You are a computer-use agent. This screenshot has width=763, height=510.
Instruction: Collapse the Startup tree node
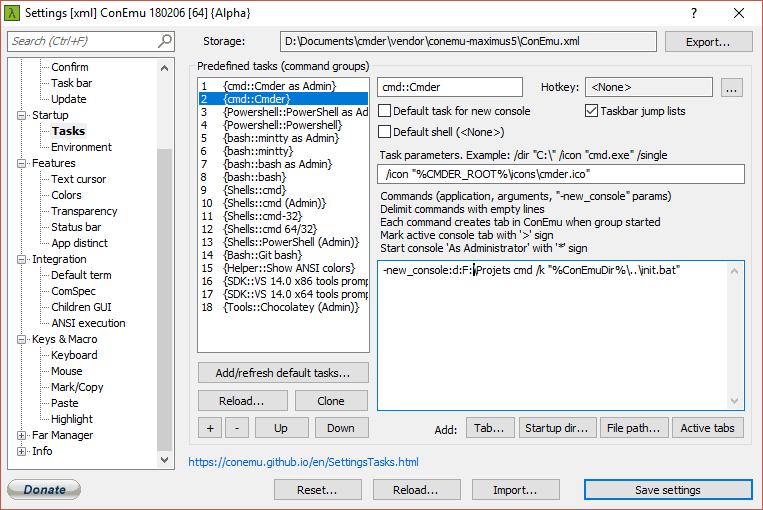tap(21, 115)
